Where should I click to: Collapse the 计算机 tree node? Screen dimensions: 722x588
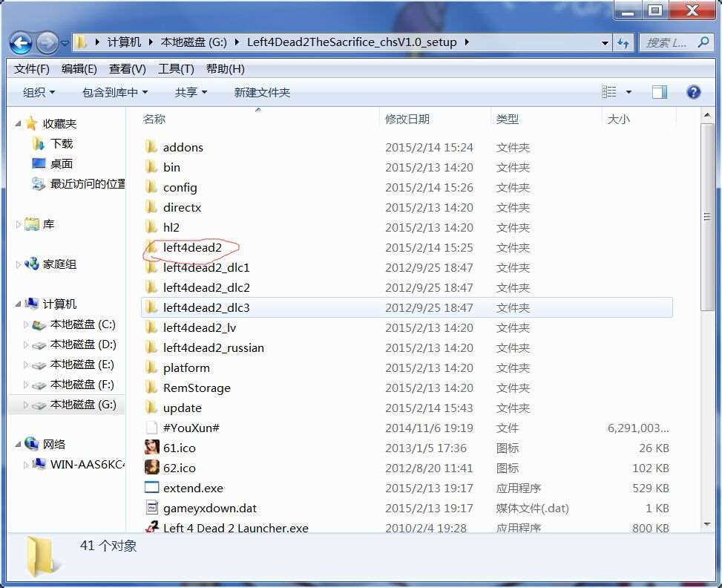(x=18, y=304)
